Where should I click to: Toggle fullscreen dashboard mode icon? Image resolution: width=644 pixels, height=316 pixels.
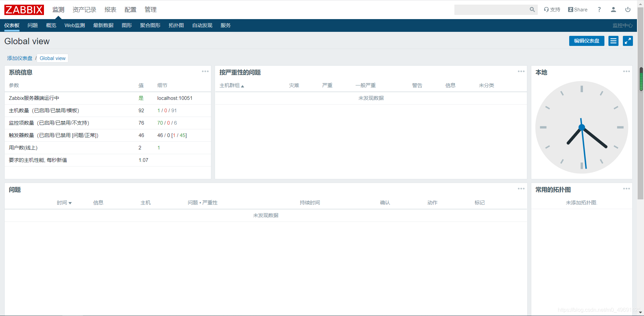click(x=628, y=41)
